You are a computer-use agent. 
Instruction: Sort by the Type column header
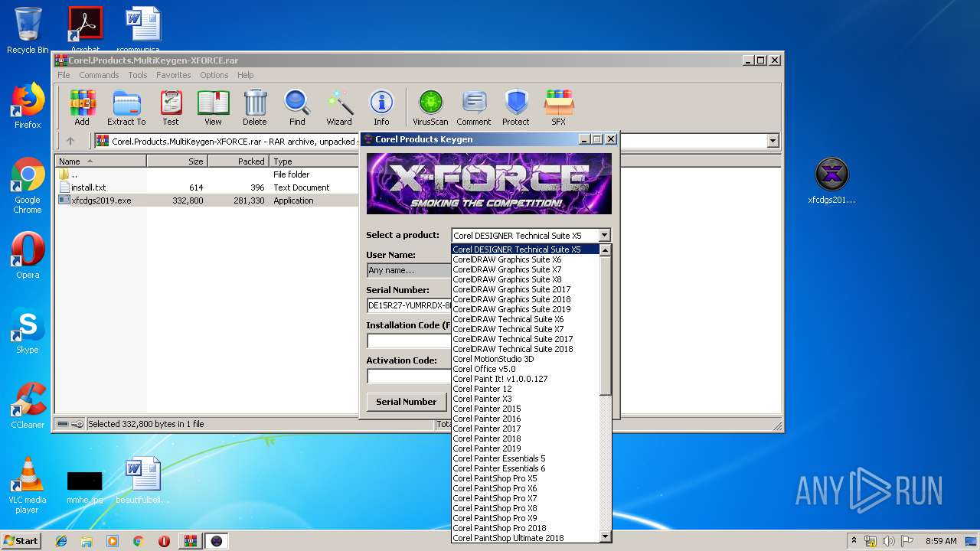point(315,161)
